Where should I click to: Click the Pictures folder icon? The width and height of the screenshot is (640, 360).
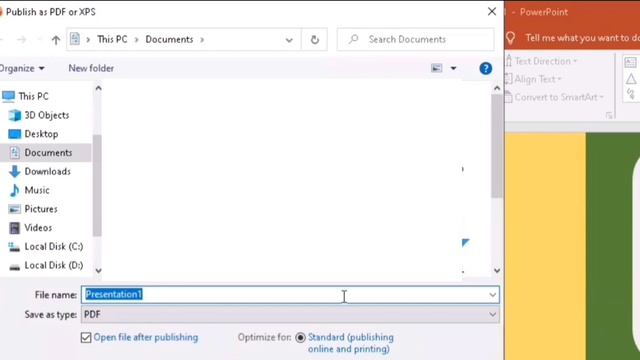[15, 209]
